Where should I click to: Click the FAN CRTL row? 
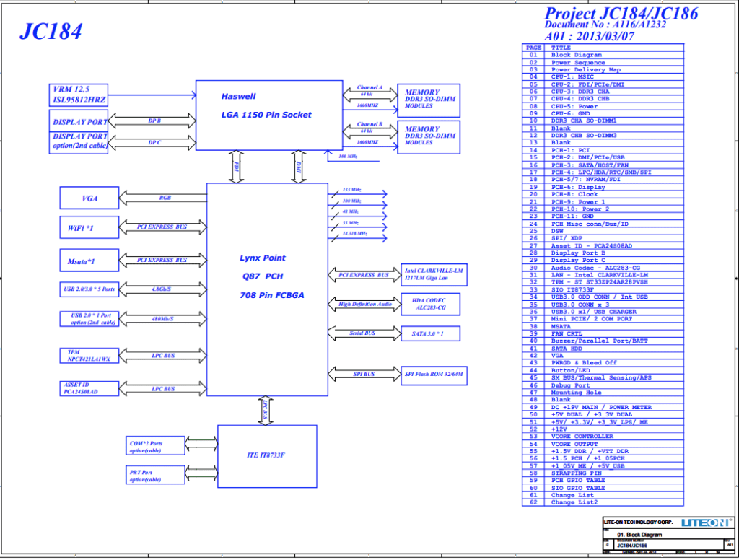603,333
